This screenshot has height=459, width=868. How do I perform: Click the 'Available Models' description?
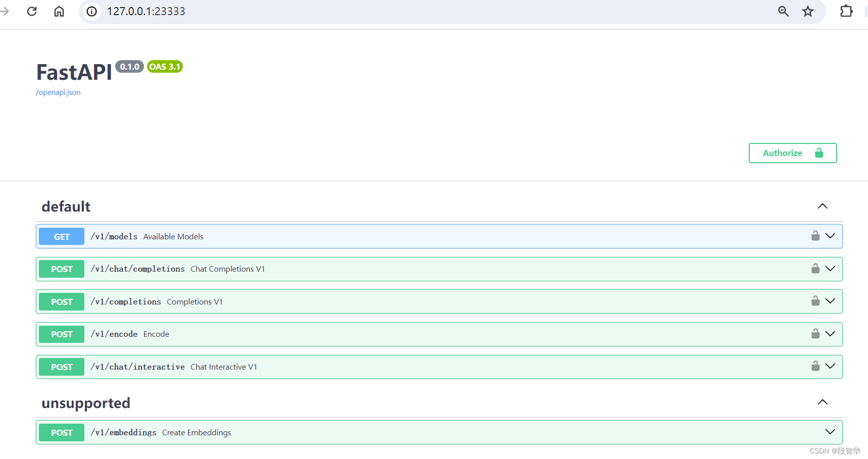point(173,236)
